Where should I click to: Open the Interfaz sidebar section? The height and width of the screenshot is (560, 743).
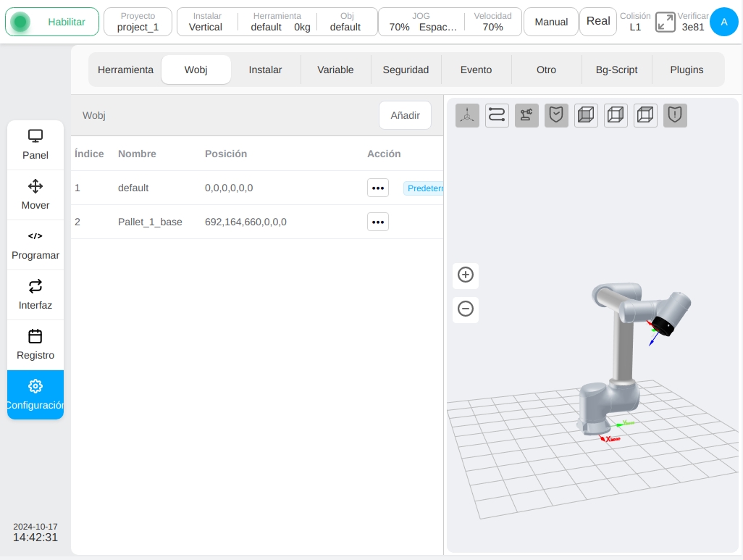point(35,295)
